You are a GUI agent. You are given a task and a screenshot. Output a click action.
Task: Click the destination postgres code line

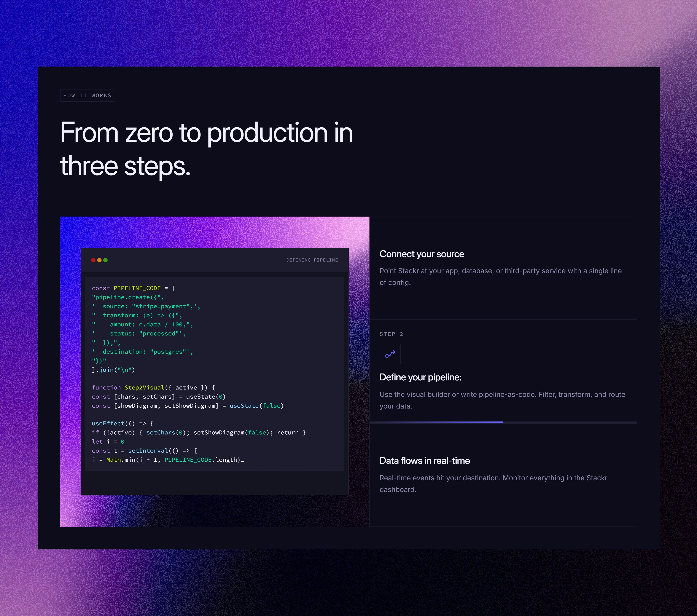(142, 352)
